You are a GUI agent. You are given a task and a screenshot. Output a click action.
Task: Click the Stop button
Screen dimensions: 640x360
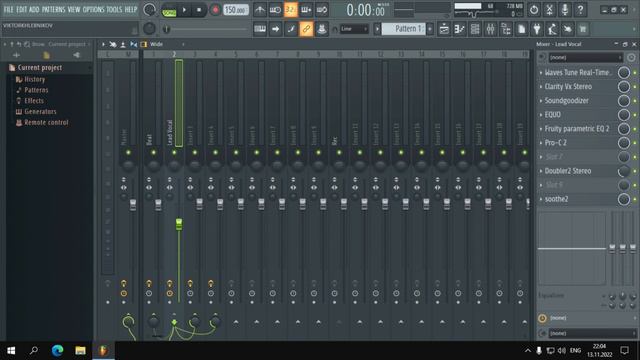point(199,10)
